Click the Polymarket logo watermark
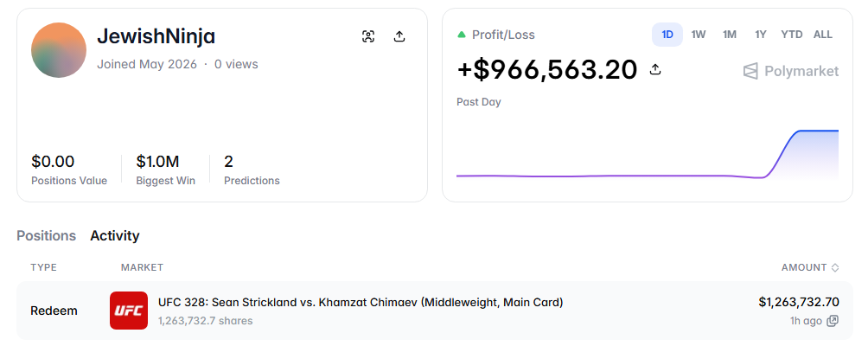The image size is (868, 346). (790, 72)
